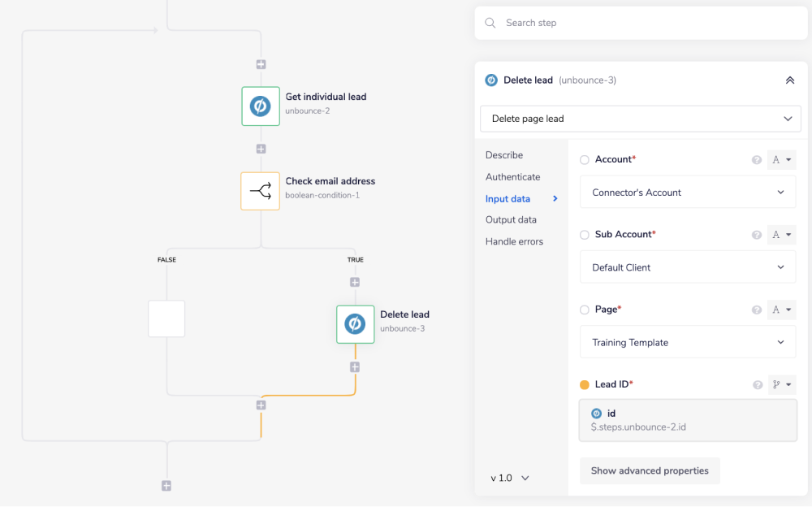812x507 pixels.
Task: Click the plus icon above Get individual lead
Action: [x=261, y=64]
